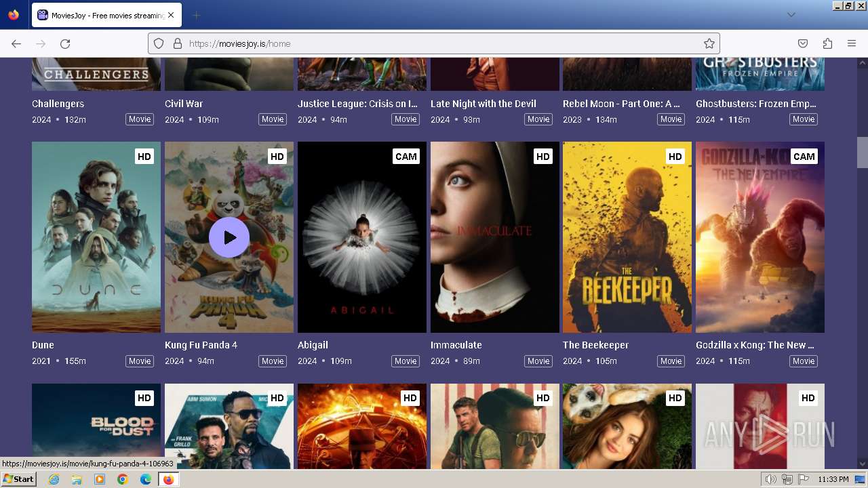The height and width of the screenshot is (488, 868).
Task: Click the Rebel Moon - Part One title
Action: tap(621, 104)
